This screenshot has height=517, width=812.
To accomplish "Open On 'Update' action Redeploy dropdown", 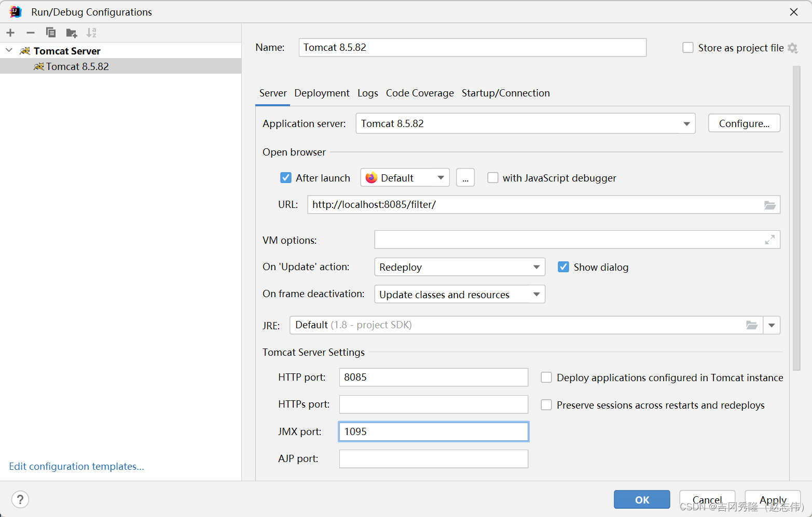I will coord(460,267).
